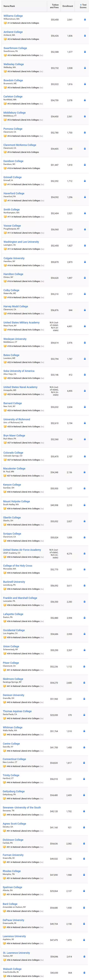Click the lock icon for Pomona College
The image size is (89, 980).
tap(84, 133)
